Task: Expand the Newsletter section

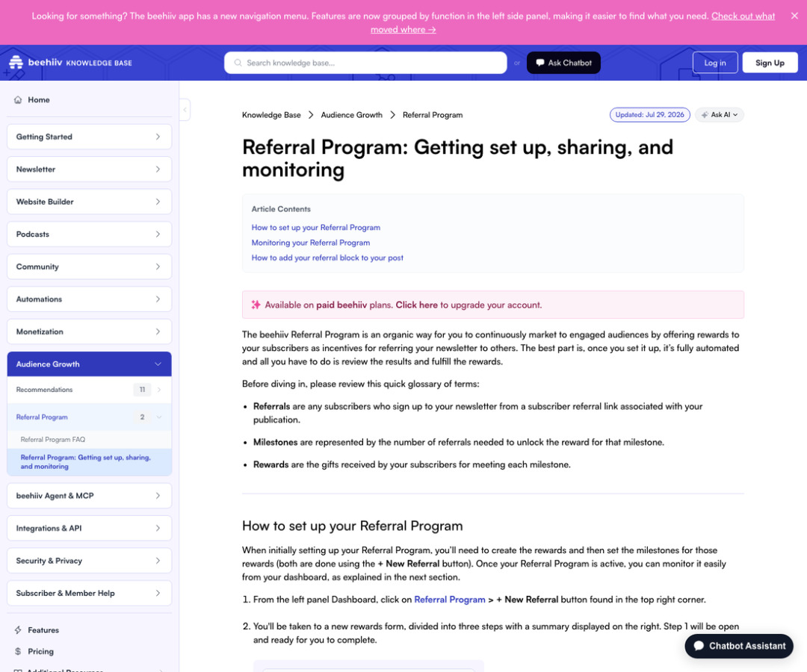Action: [89, 169]
